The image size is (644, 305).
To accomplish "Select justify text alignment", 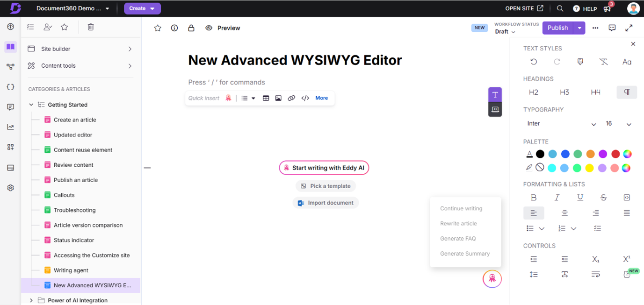I will pyautogui.click(x=627, y=213).
